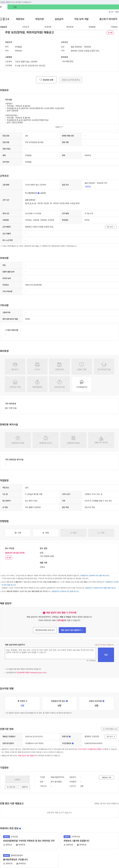Select the 식사제공(2식) welfare icon
Image resolution: width=119 pixels, height=868 pixels.
82,384
